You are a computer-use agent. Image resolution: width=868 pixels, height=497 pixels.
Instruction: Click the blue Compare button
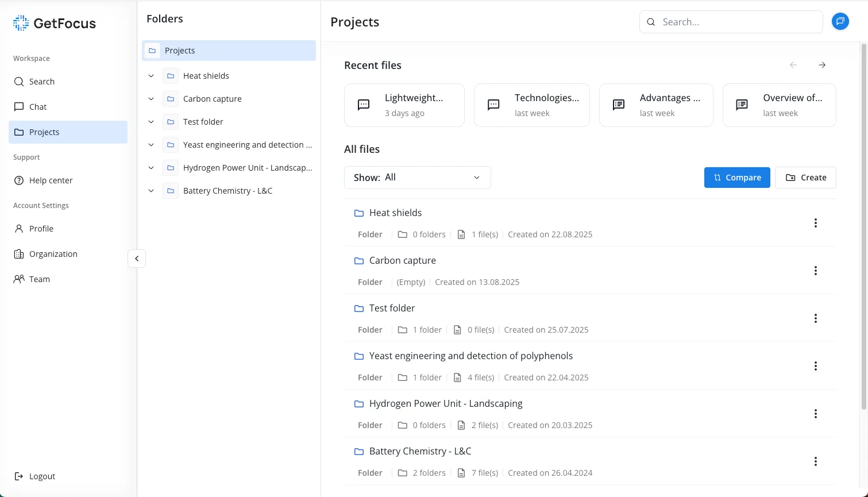click(x=737, y=178)
